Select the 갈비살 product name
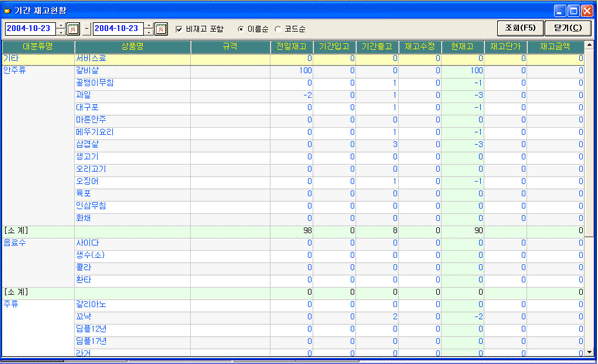 tap(87, 71)
